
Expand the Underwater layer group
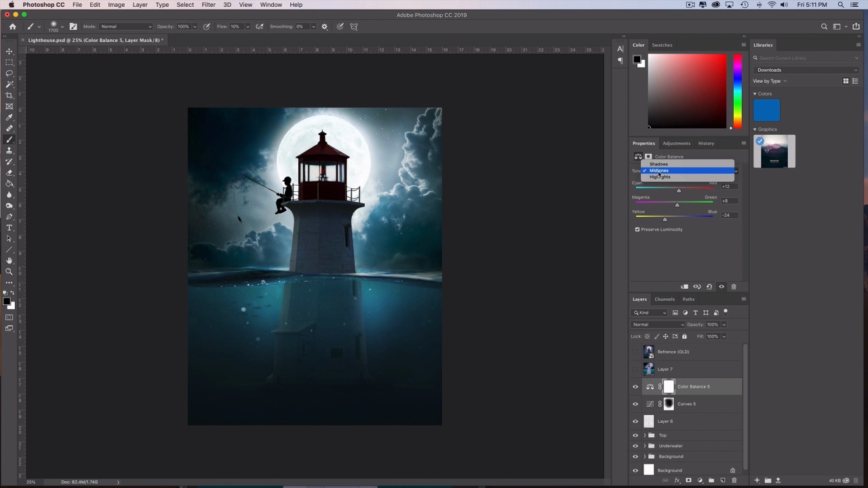click(644, 446)
